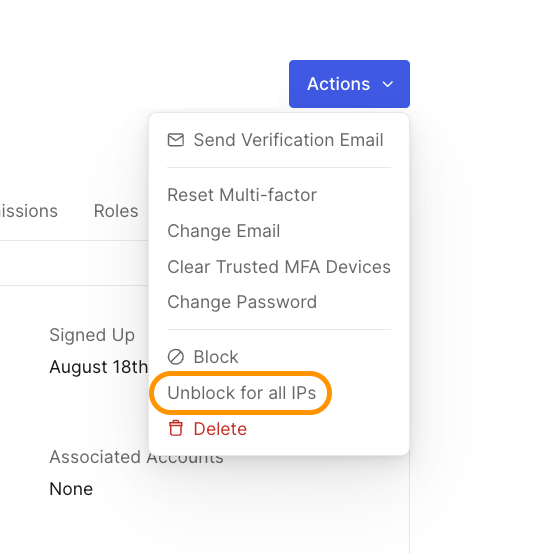Click the orange highlight ring around Unblock
The height and width of the screenshot is (554, 544).
pos(241,393)
